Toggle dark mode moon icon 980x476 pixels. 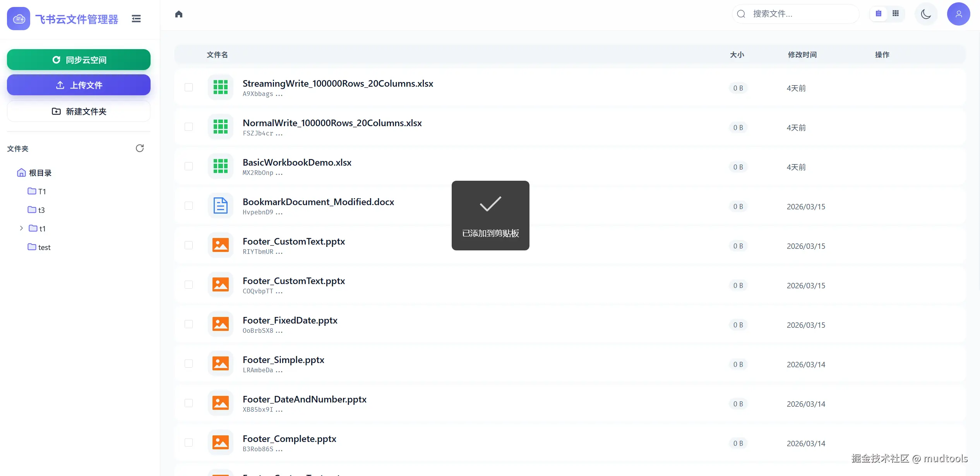[926, 14]
